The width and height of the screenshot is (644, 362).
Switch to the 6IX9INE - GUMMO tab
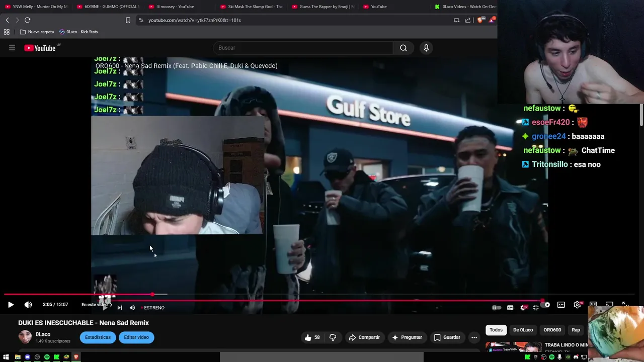(108, 7)
